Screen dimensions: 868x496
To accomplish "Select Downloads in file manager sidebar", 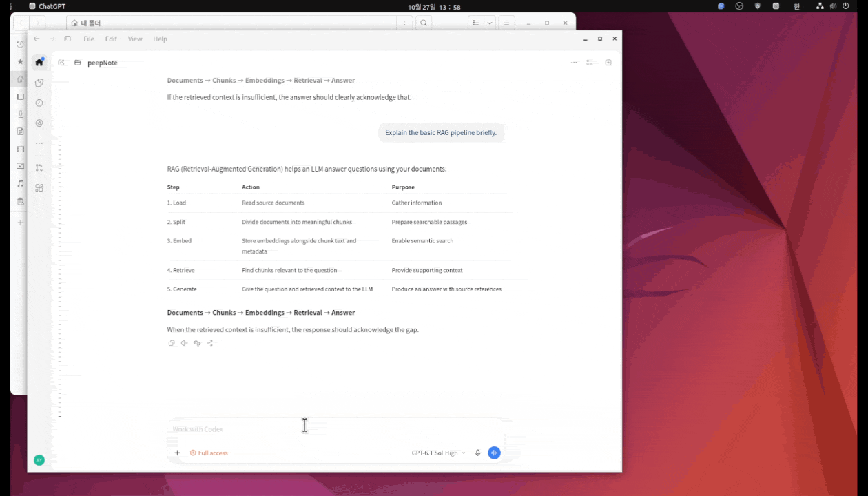I will 20,114.
